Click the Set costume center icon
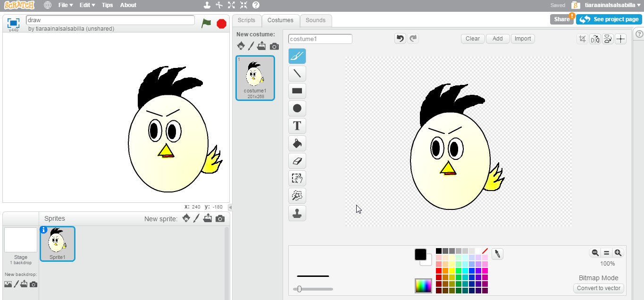Image resolution: width=644 pixels, height=300 pixels. click(x=621, y=39)
